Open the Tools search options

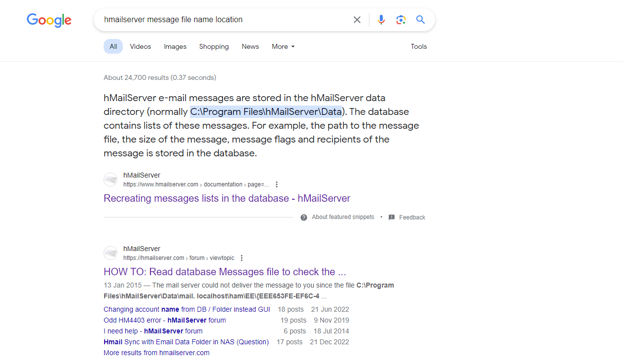tap(419, 46)
